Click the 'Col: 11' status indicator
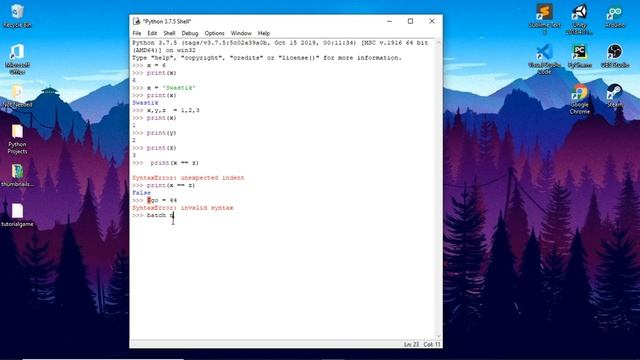The width and height of the screenshot is (640, 360). pyautogui.click(x=432, y=344)
